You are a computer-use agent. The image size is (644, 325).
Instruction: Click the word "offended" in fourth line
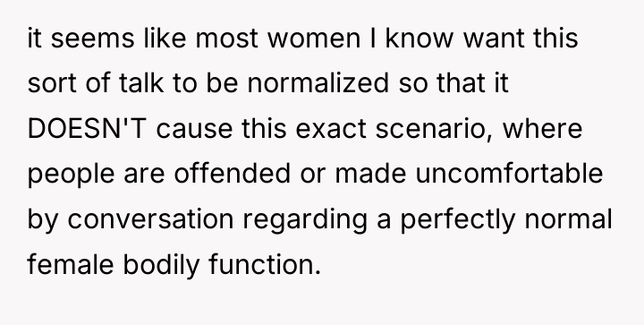(233, 173)
